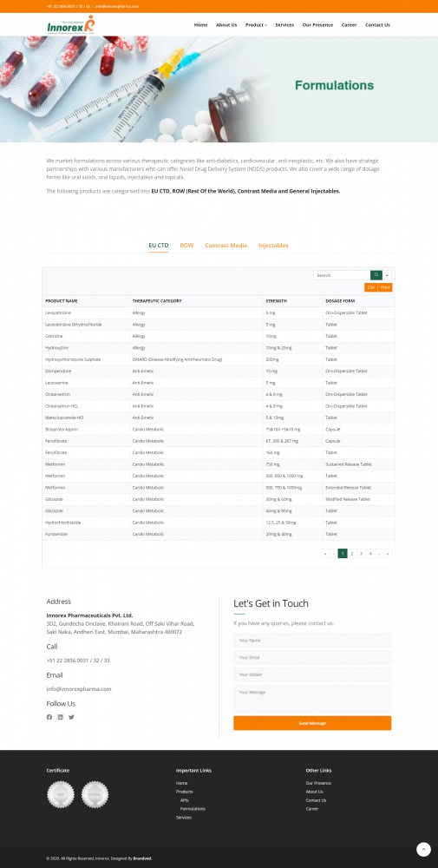Open the About Us menu item
The height and width of the screenshot is (868, 438).
(226, 25)
